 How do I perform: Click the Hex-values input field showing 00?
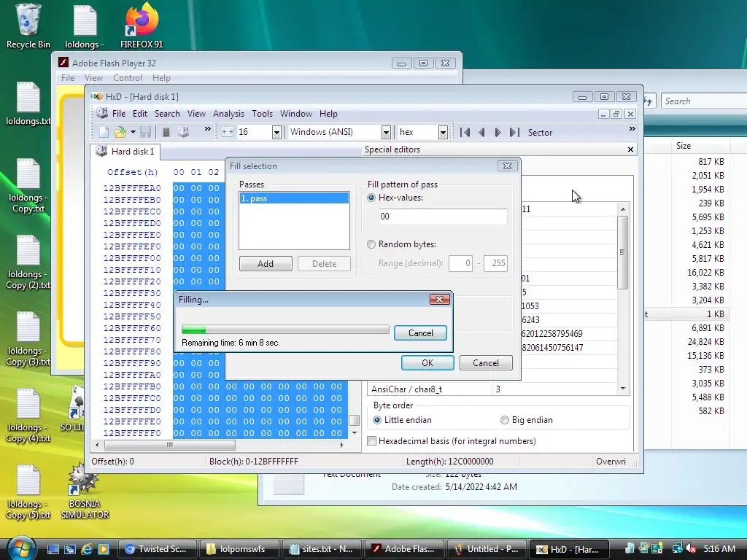coord(443,217)
